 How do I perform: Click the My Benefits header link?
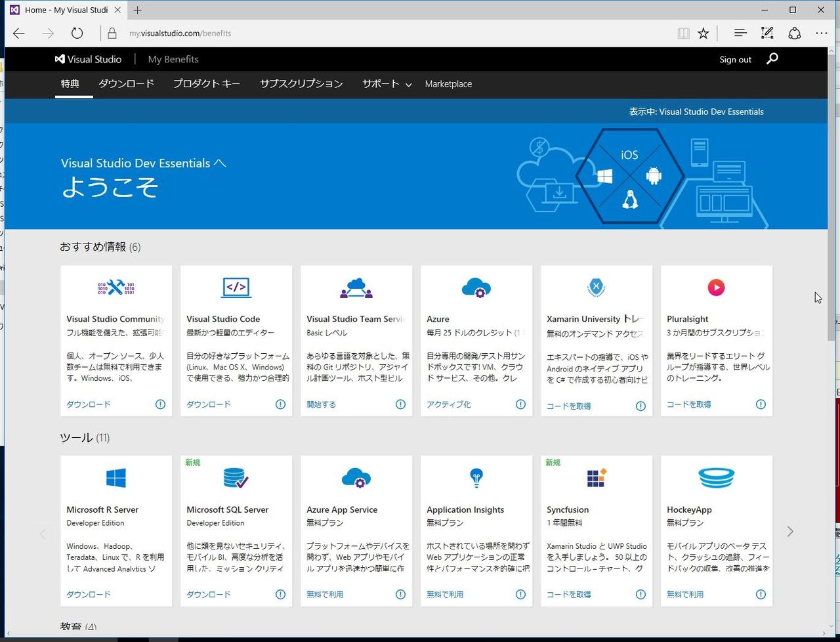[x=173, y=59]
